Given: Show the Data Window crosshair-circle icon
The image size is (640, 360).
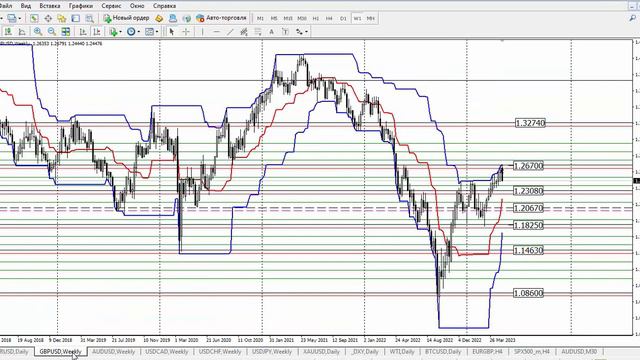Looking at the screenshot, I should click(48, 18).
